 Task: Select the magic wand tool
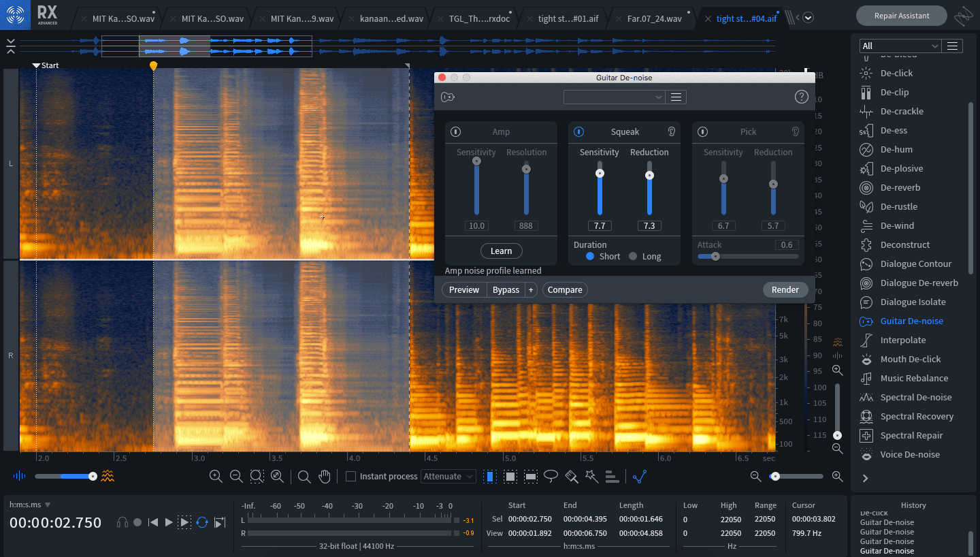click(x=591, y=477)
